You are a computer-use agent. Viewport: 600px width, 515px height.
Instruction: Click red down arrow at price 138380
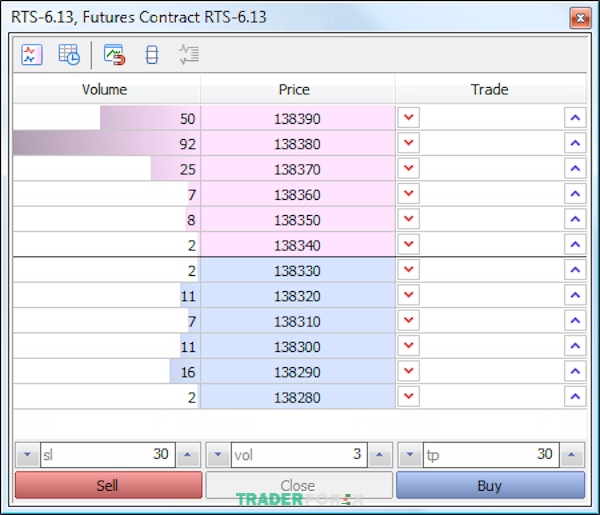click(x=409, y=143)
